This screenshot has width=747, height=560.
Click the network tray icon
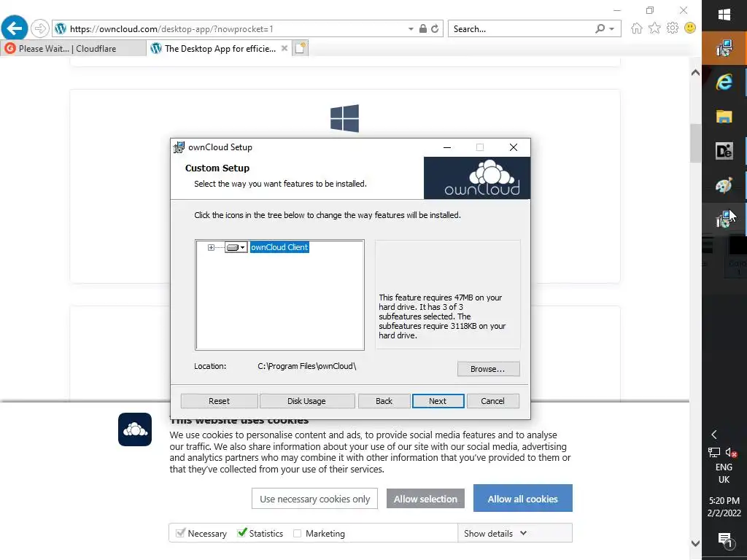coord(714,452)
